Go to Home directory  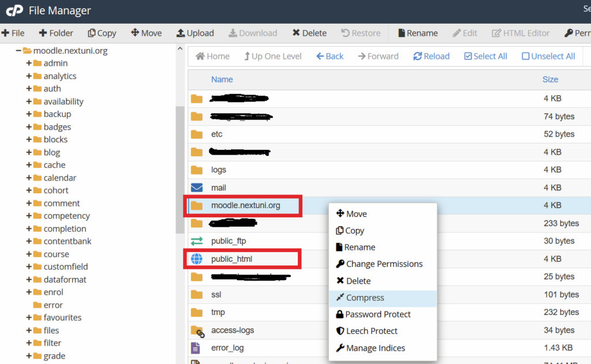[212, 56]
